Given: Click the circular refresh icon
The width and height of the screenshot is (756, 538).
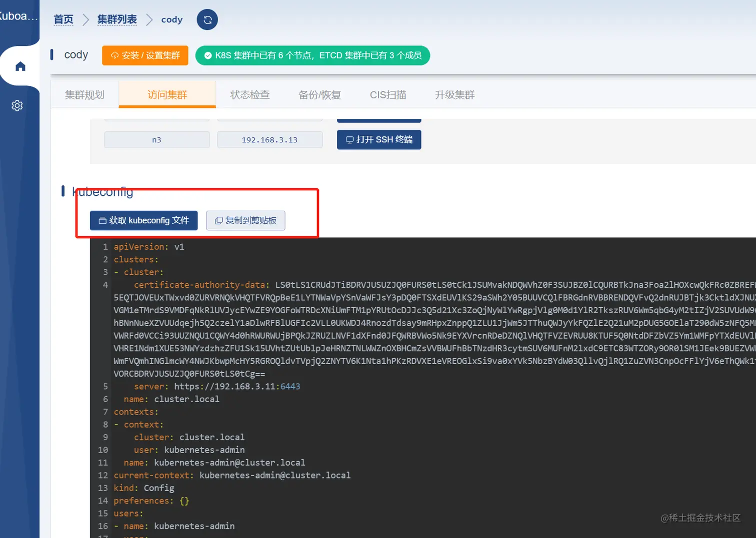Looking at the screenshot, I should 207,20.
